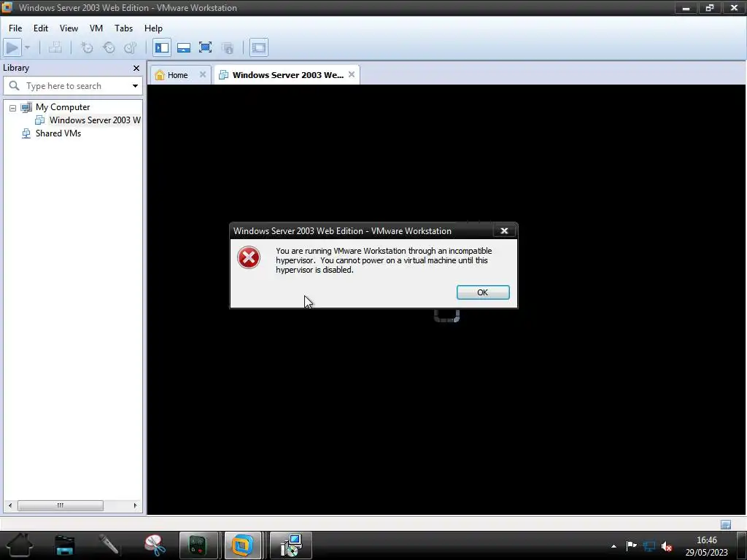Click the calculator taskbar icon
Viewport: 747px width, 560px height.
(198, 545)
